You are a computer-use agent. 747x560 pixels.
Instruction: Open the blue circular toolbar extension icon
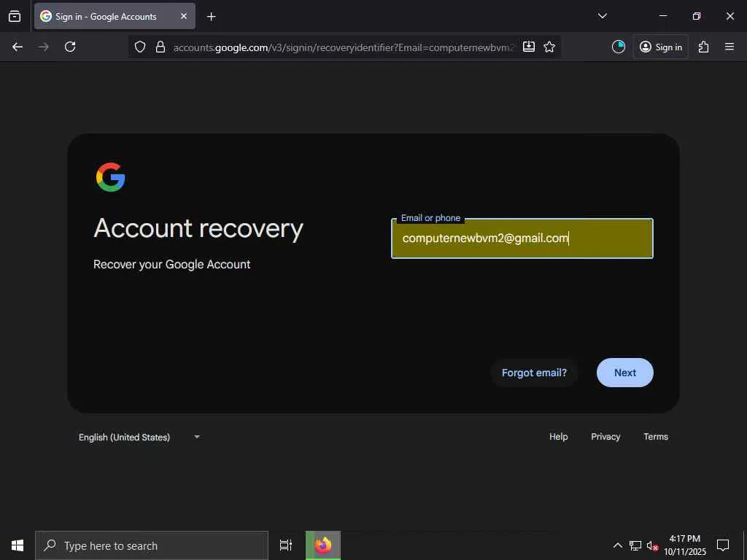(619, 47)
